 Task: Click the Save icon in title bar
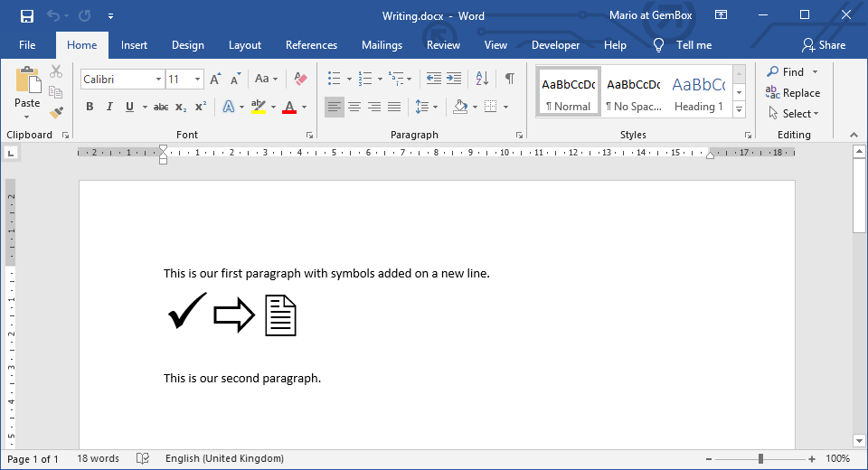(26, 16)
